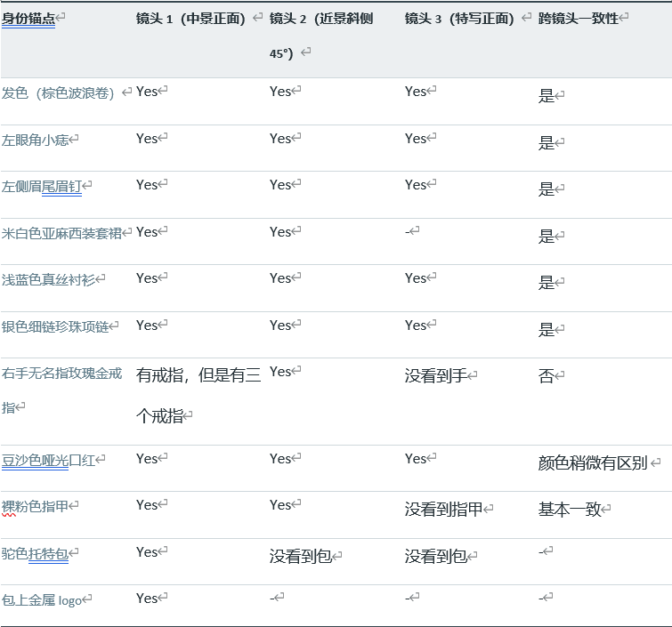Image resolution: width=672 pixels, height=627 pixels.
Task: Click 镜头 2 Yes in 玫瑰金戒指 row
Action: 280,372
